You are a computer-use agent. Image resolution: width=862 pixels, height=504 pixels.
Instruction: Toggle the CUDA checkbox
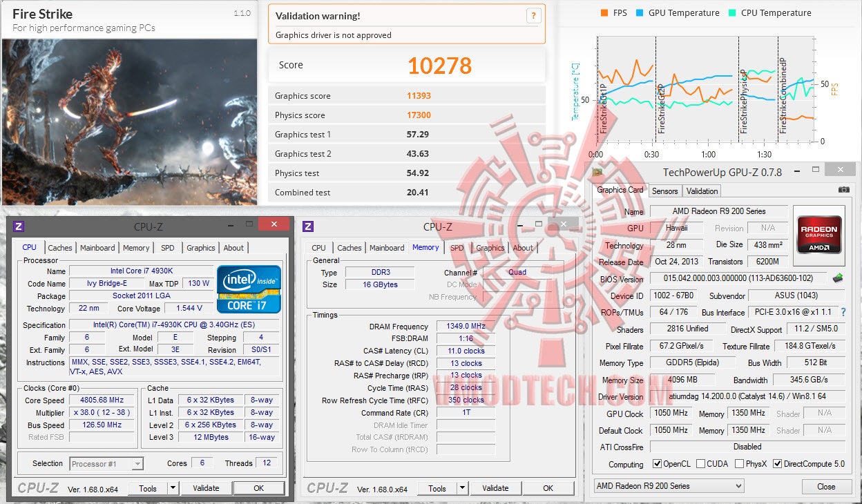click(700, 464)
